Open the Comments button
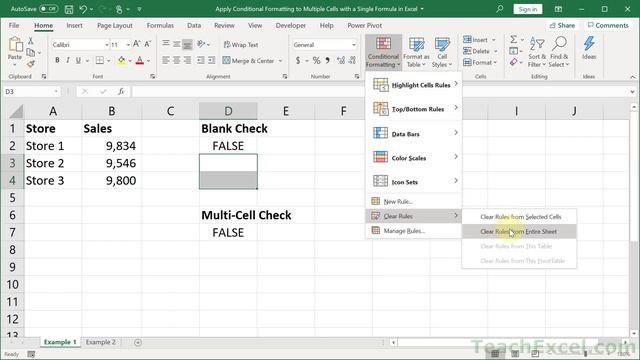The height and width of the screenshot is (360, 640). coord(608,25)
